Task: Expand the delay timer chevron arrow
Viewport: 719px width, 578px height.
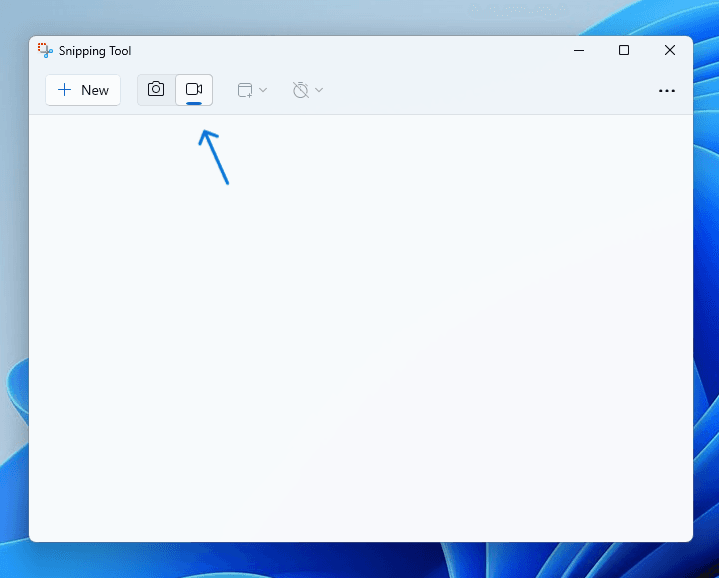Action: coord(319,90)
